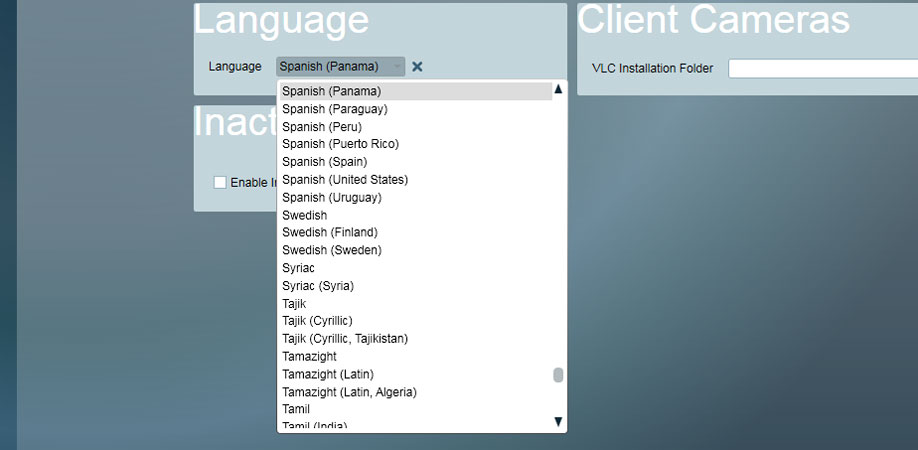Click the X icon to clear language

click(417, 67)
